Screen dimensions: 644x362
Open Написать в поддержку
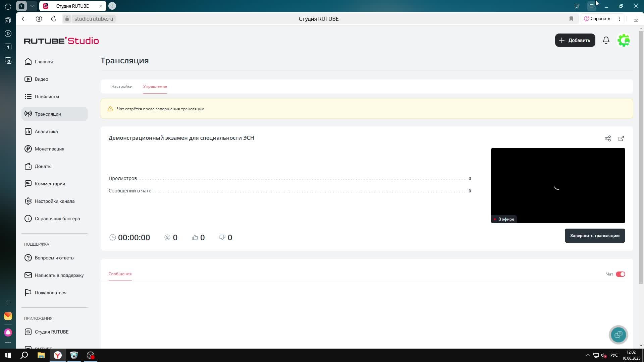pos(55,275)
